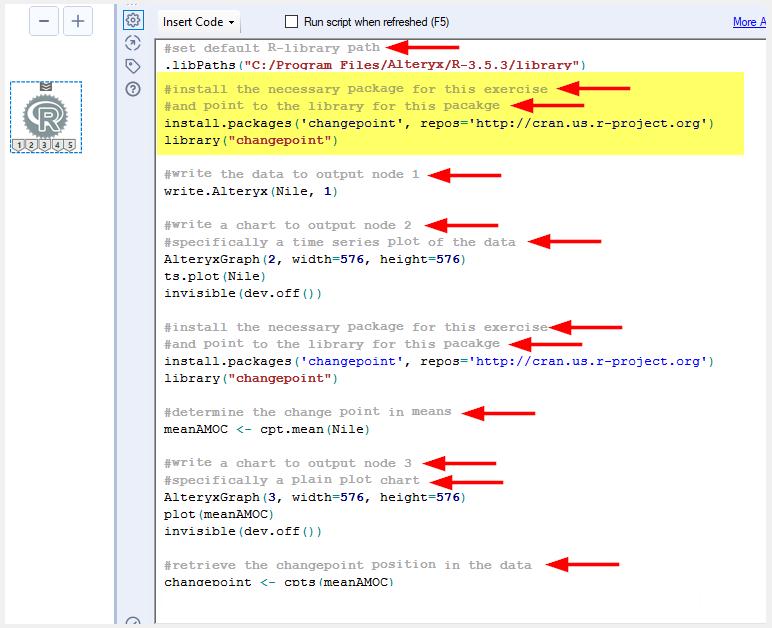
Task: Enable Run script when refreshed (F5)
Action: pos(291,22)
